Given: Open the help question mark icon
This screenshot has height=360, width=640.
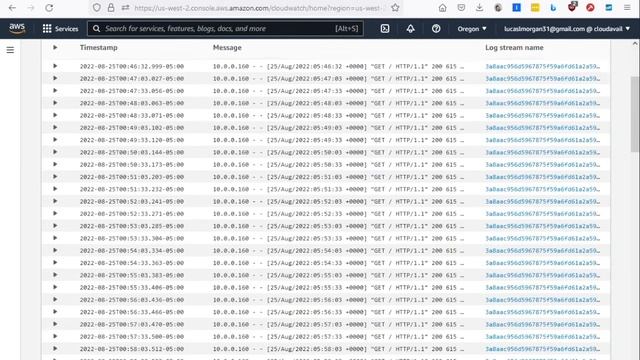Looking at the screenshot, I should pos(436,29).
